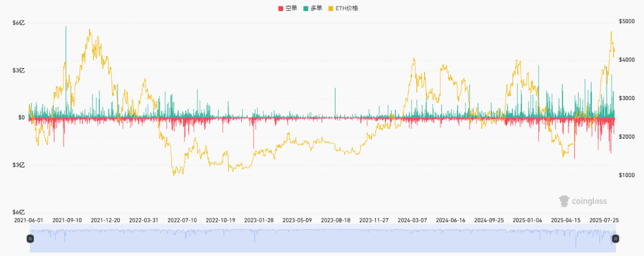Click the 2021-06-01 date label
The image size is (644, 256).
[29, 221]
